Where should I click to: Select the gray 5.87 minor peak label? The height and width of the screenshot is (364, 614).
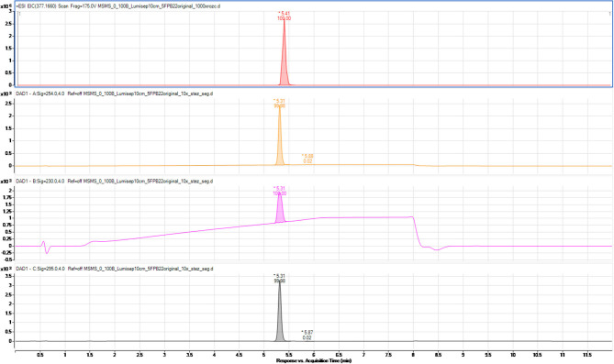click(x=307, y=335)
